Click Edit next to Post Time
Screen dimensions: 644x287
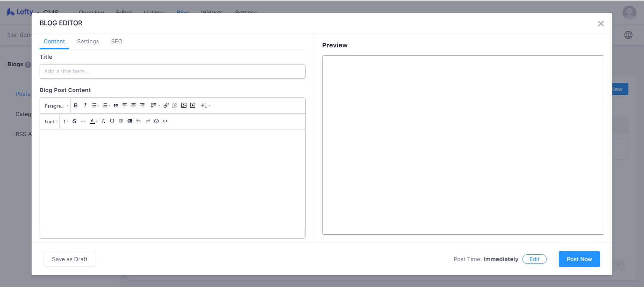pos(534,259)
